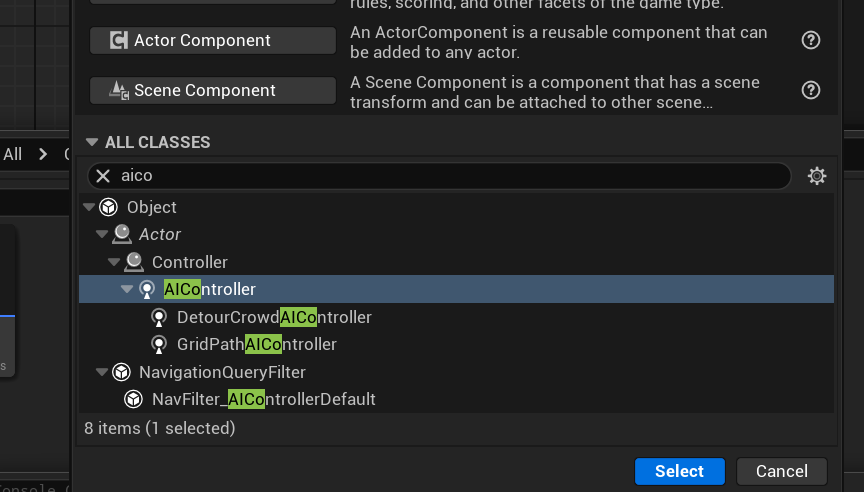The width and height of the screenshot is (864, 492).
Task: Collapse the AIController tree node
Action: click(127, 289)
